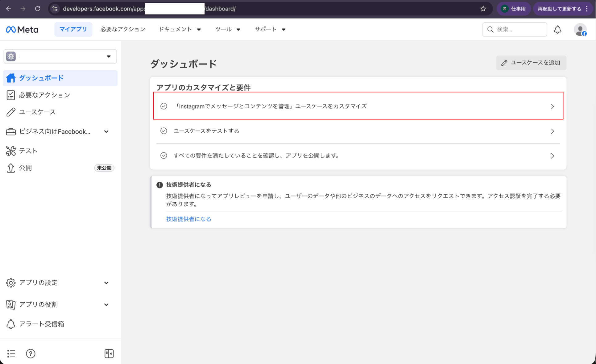
Task: Select 必要なアクション in top navigation
Action: pos(123,29)
